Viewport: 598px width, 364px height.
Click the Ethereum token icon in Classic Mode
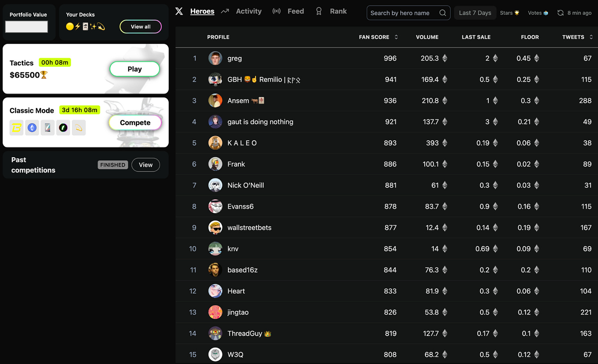point(32,128)
